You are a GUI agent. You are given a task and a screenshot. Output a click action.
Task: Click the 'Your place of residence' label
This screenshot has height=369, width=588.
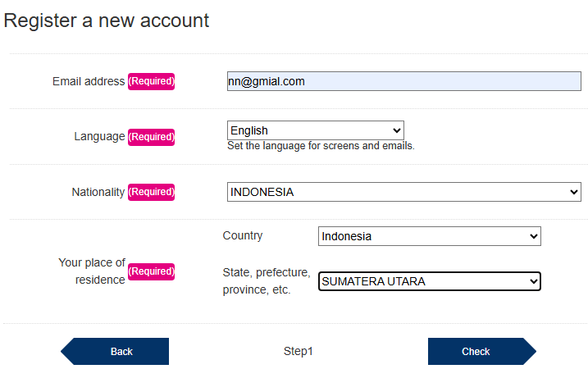click(92, 271)
